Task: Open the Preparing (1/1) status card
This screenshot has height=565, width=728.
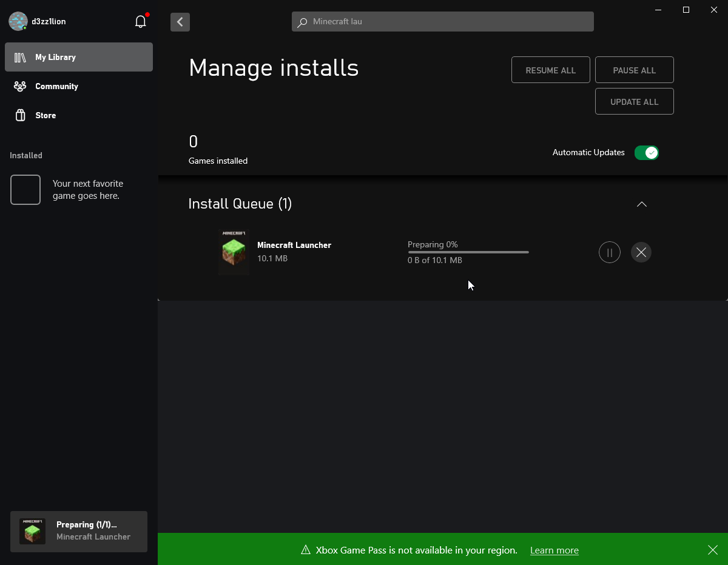Action: [x=79, y=531]
